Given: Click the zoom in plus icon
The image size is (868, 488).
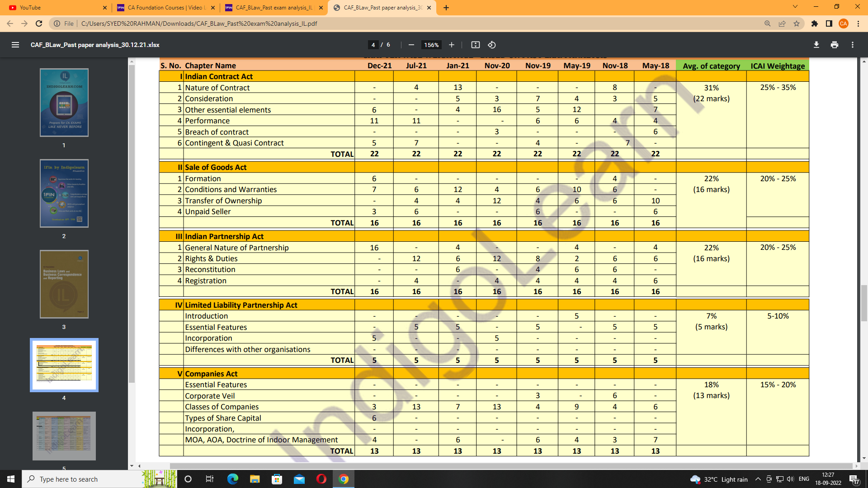Looking at the screenshot, I should [x=451, y=45].
